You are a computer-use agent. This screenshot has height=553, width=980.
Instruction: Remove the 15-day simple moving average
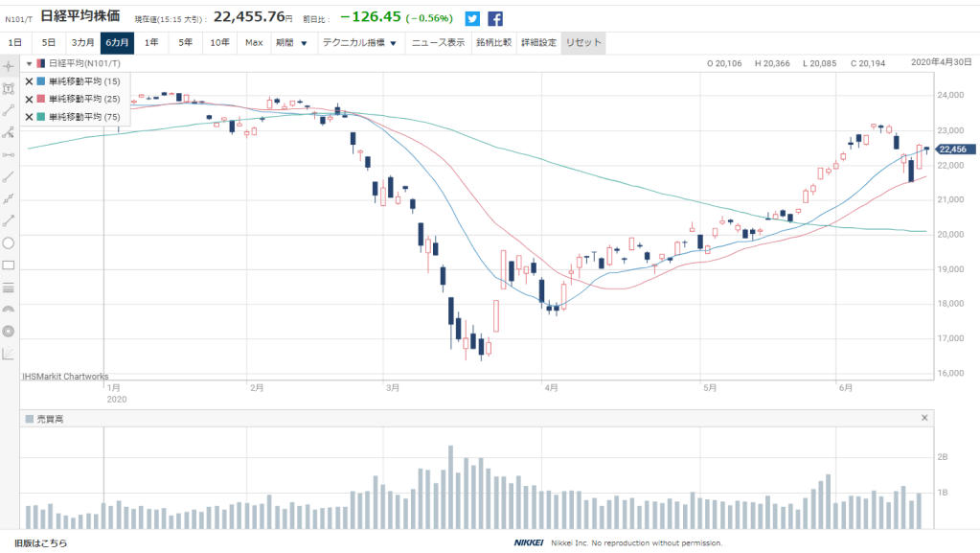click(29, 81)
